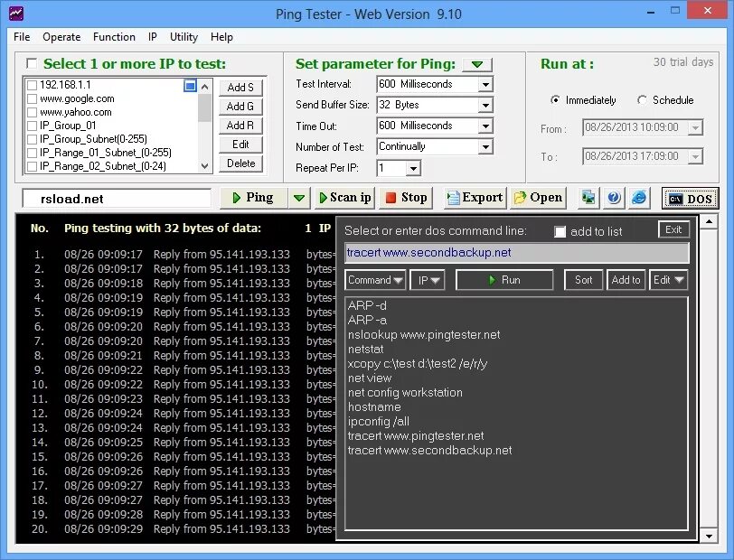Run the DOS command

click(504, 280)
